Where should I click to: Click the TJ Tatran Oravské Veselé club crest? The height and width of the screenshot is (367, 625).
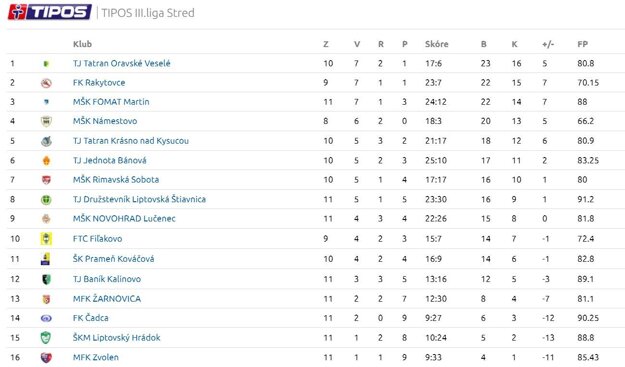[x=46, y=64]
